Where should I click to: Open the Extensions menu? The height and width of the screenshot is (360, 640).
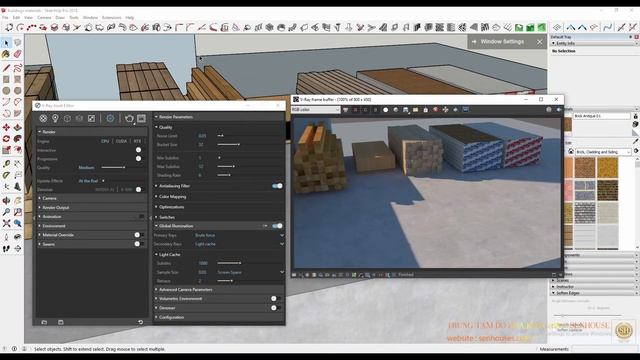[111, 18]
